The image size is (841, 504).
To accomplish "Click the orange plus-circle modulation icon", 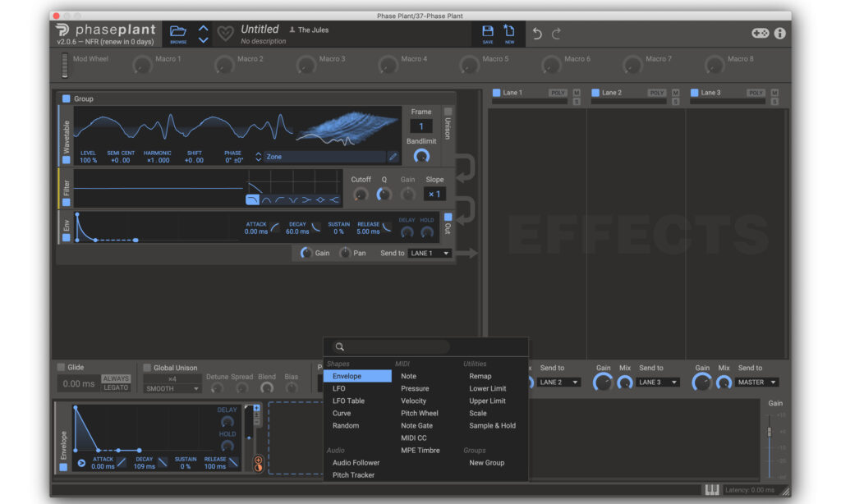I will (259, 460).
